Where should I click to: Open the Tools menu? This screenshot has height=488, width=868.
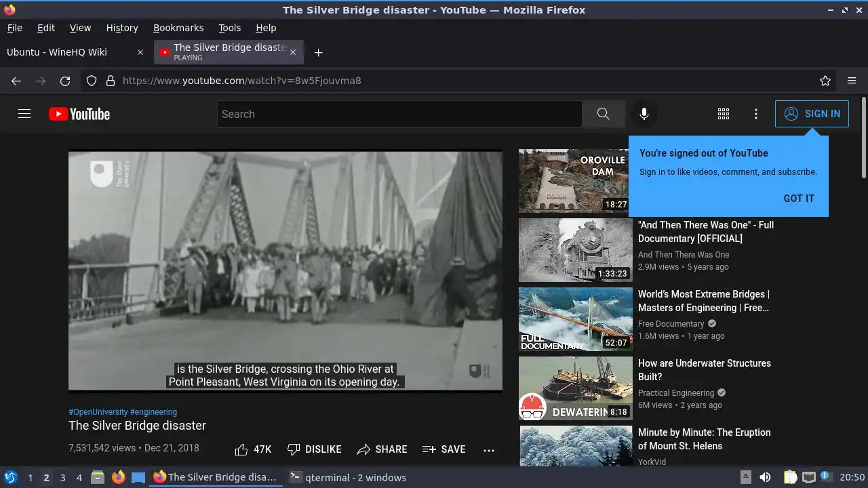pos(229,28)
